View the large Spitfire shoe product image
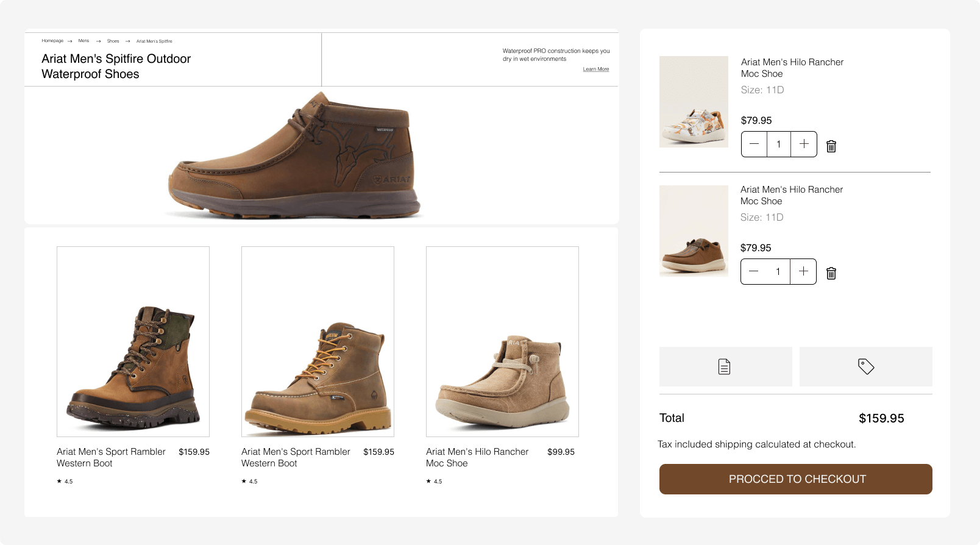 [x=294, y=155]
